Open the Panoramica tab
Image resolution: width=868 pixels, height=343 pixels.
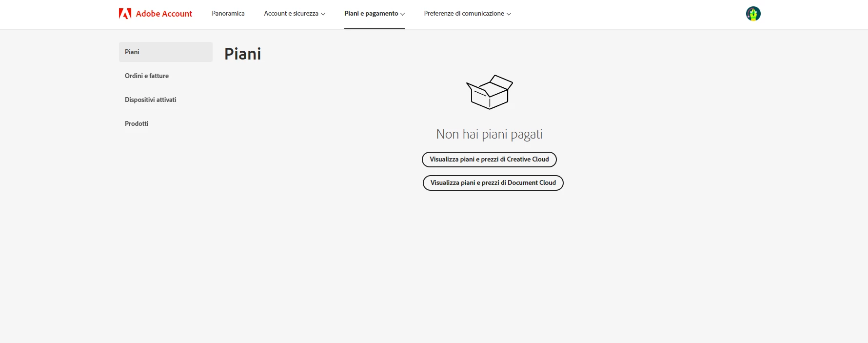pyautogui.click(x=228, y=14)
